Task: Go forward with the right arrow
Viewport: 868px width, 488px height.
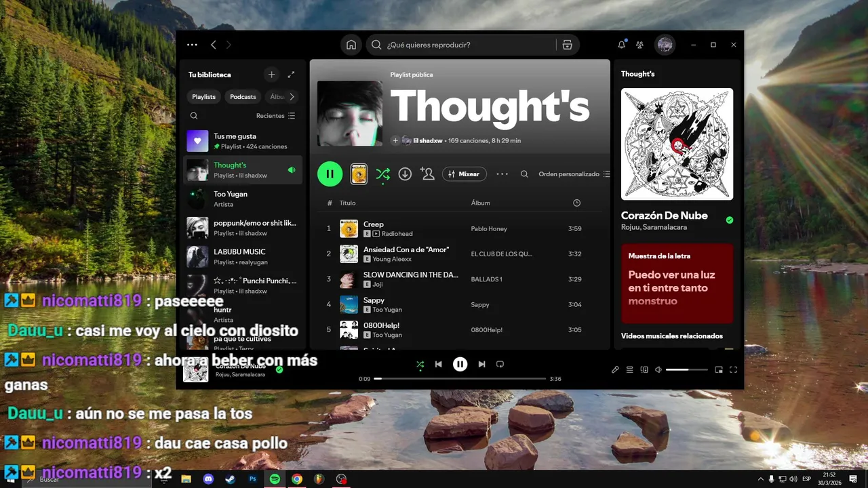Action: coord(229,45)
